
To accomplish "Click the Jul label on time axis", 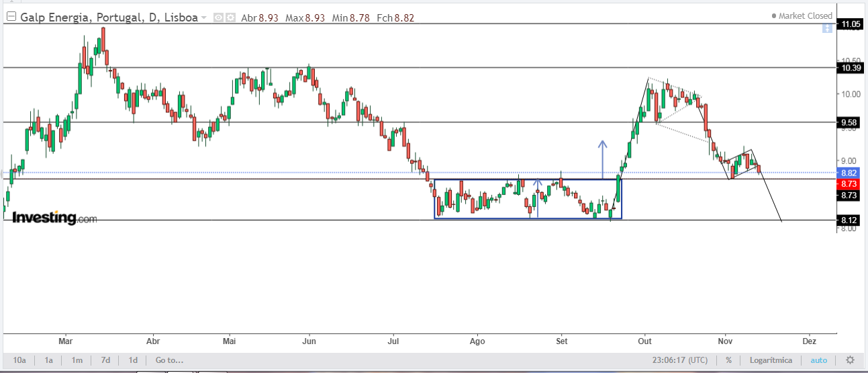I will point(393,341).
